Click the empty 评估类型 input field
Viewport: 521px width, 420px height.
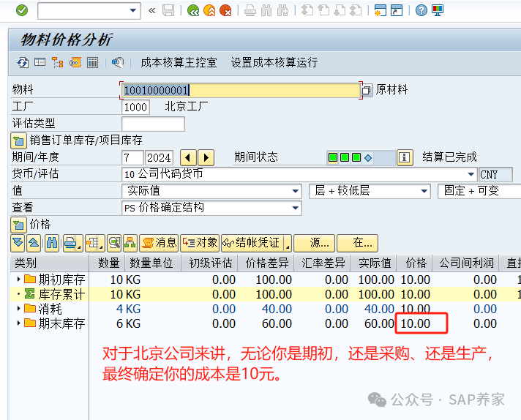pos(153,124)
